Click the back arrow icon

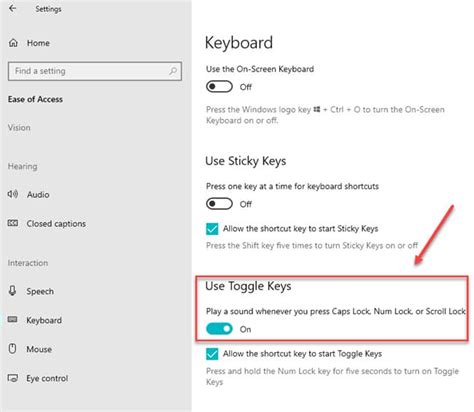pyautogui.click(x=13, y=8)
